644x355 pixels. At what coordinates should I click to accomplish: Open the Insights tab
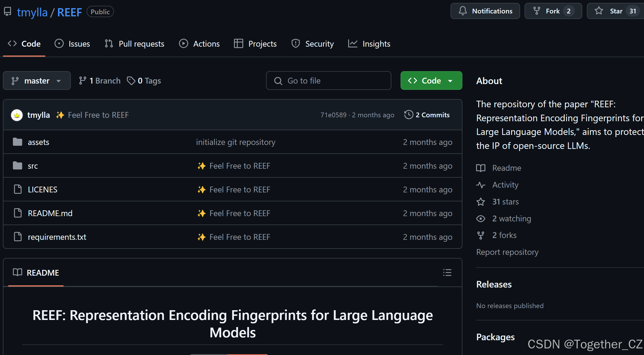coord(369,43)
